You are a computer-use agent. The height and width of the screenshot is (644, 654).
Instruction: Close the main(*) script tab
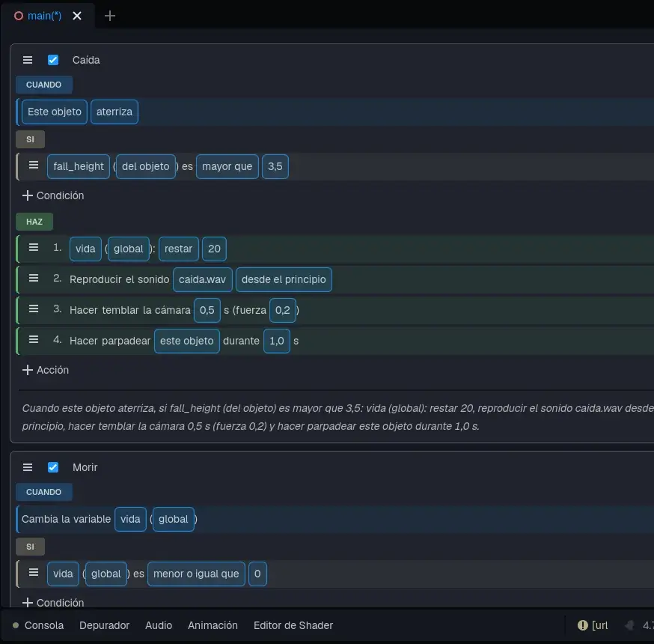click(x=77, y=16)
